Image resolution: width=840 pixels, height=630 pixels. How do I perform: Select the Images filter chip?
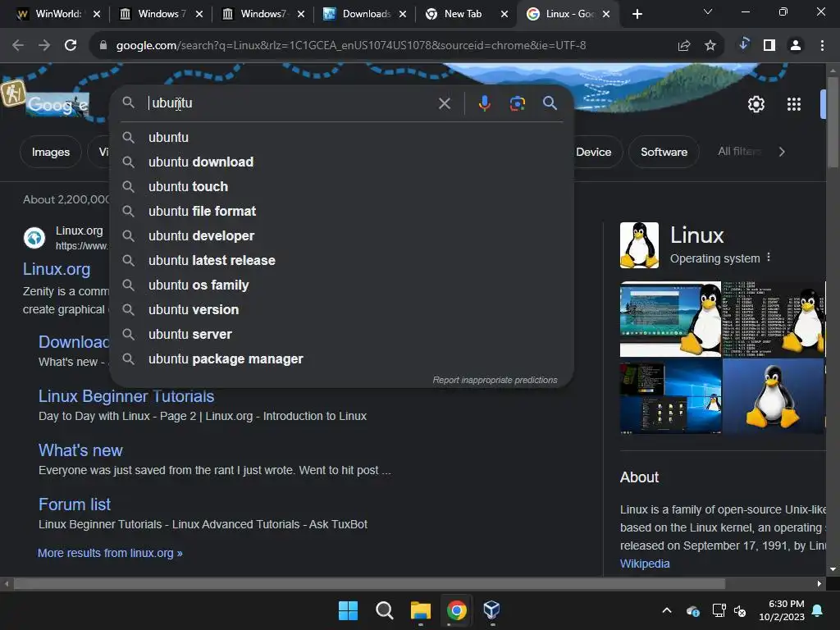pyautogui.click(x=50, y=152)
